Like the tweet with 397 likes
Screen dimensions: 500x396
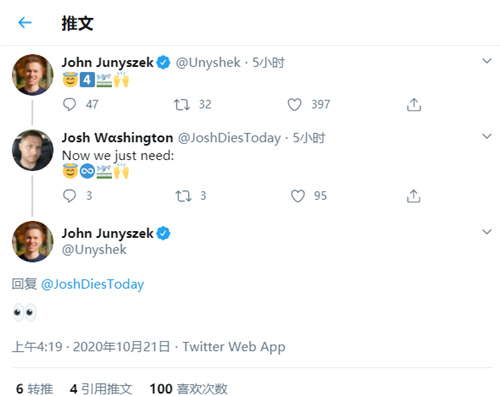pyautogui.click(x=295, y=105)
